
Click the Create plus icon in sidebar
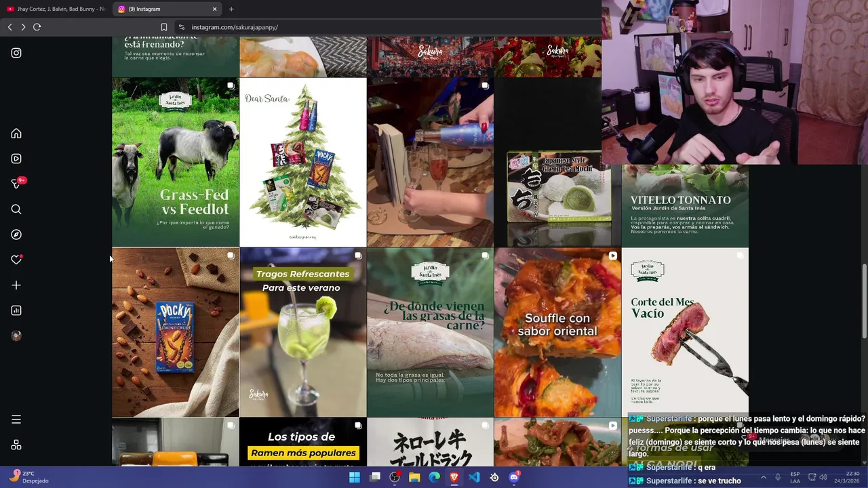coord(16,285)
